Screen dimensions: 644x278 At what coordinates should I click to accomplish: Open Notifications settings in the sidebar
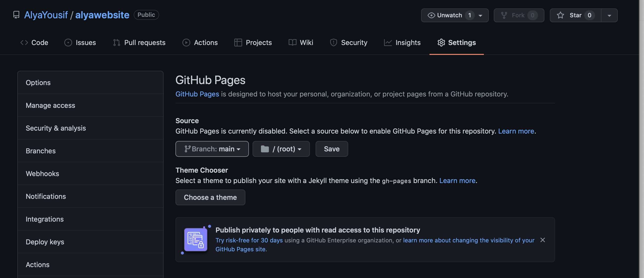coord(90,196)
